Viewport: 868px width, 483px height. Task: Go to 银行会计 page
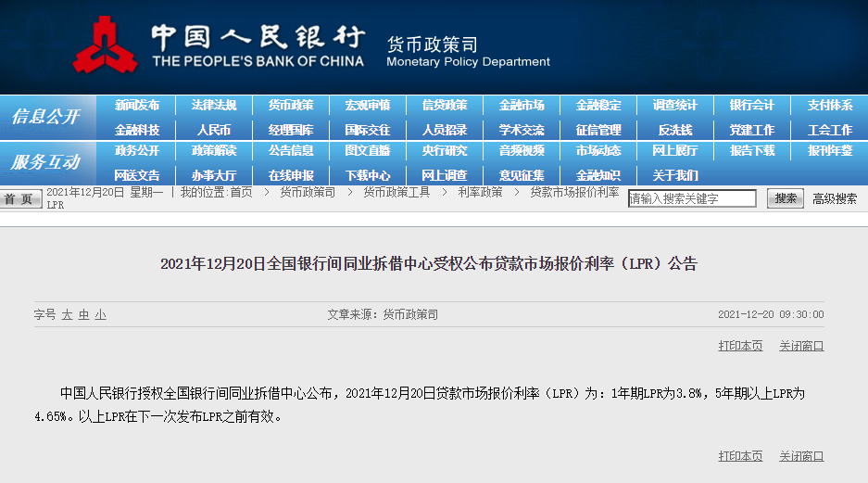pos(752,105)
